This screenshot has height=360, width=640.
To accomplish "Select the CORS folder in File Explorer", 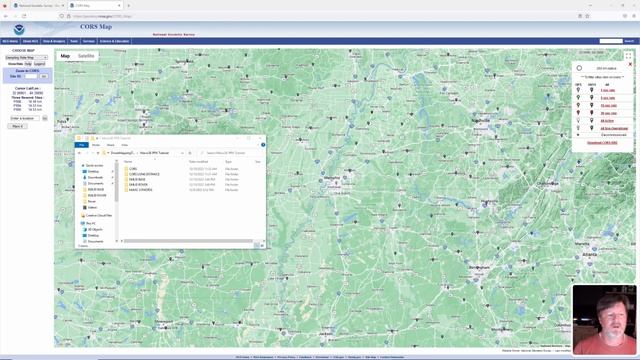I will pos(133,169).
